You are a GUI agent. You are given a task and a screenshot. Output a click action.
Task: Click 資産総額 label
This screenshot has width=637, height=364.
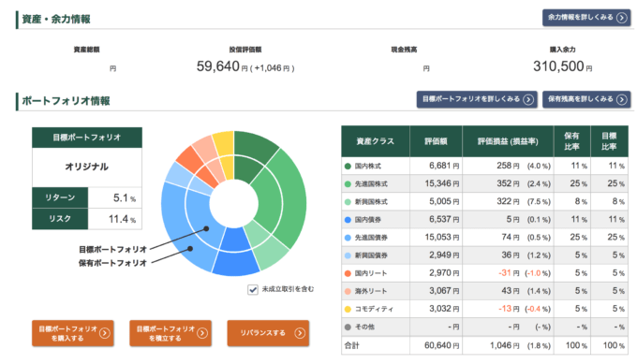click(86, 50)
